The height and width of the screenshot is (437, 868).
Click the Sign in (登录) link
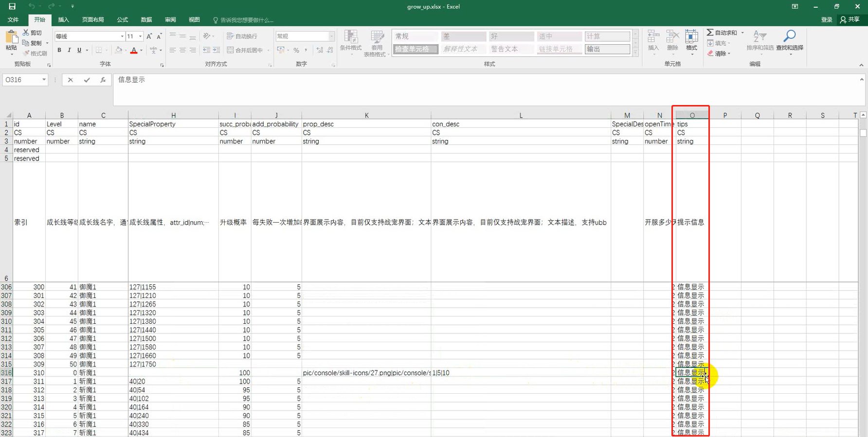pyautogui.click(x=827, y=19)
